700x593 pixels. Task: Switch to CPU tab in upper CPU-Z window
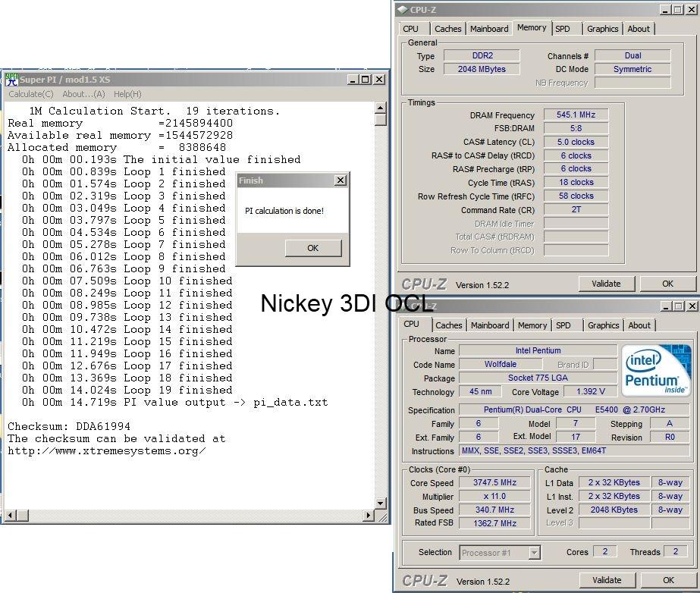[410, 29]
